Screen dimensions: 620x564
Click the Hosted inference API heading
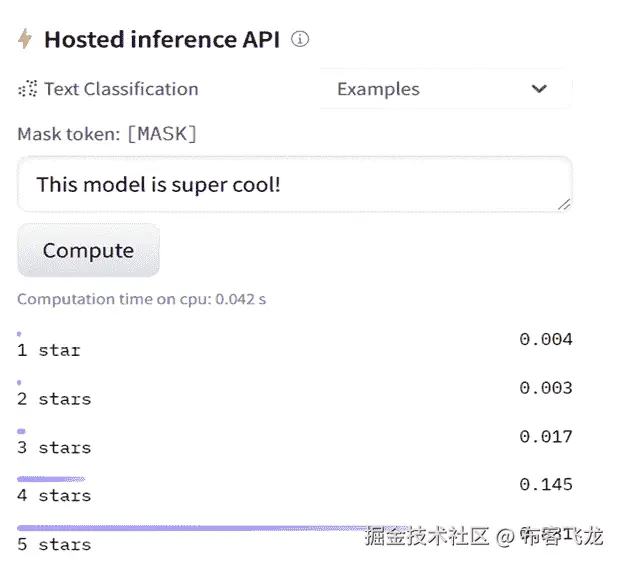[162, 39]
